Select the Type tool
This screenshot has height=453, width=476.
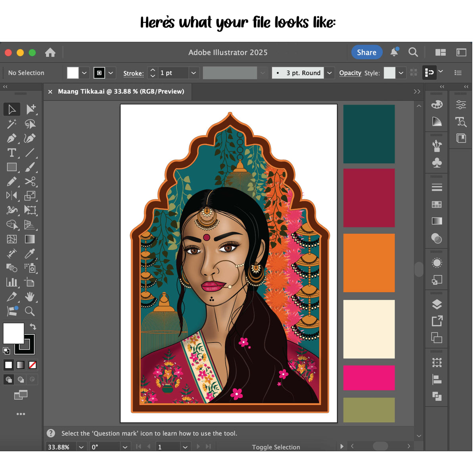tap(12, 153)
